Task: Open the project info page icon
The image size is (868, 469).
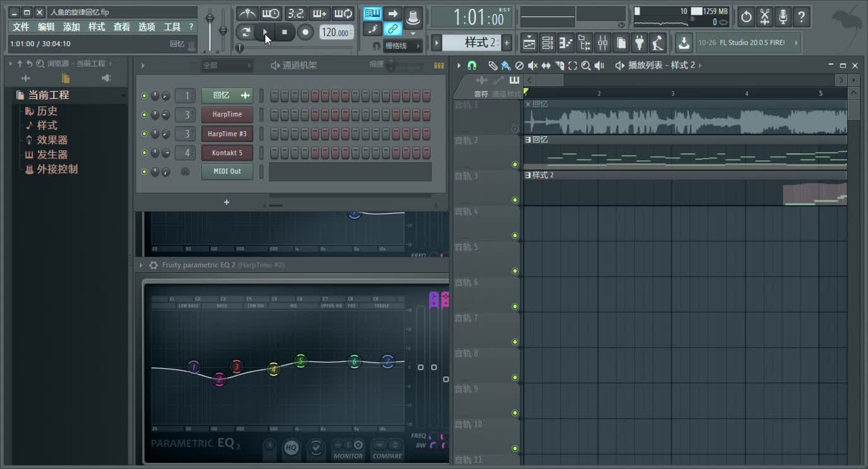Action: point(621,43)
